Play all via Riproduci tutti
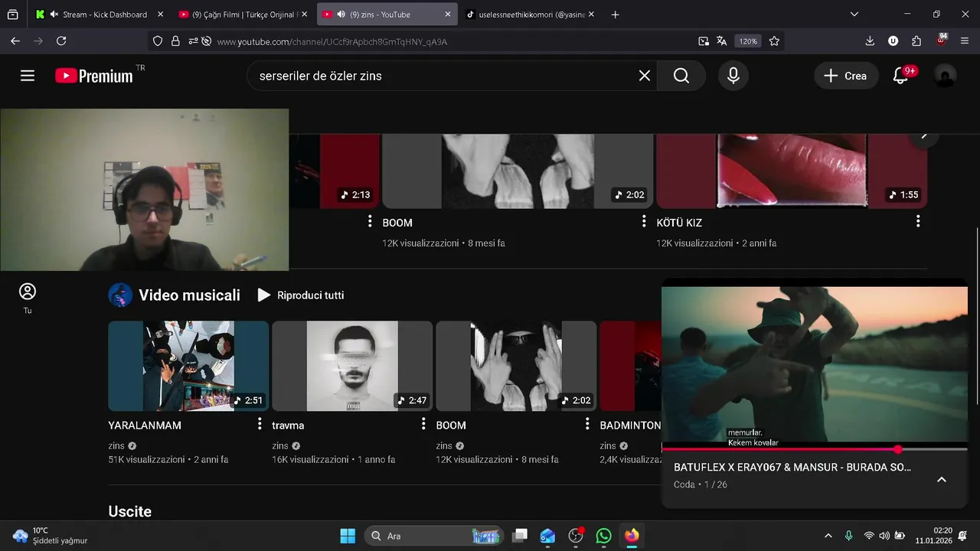This screenshot has width=980, height=551. tap(301, 295)
